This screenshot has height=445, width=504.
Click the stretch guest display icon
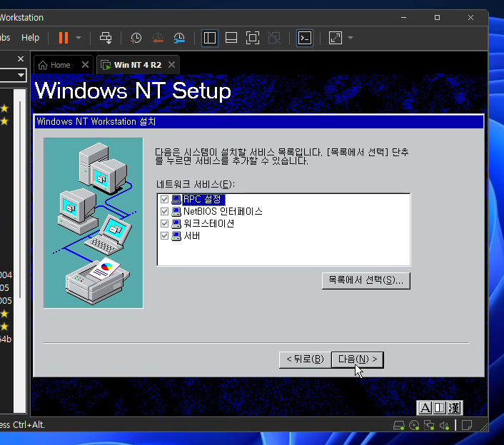click(336, 38)
